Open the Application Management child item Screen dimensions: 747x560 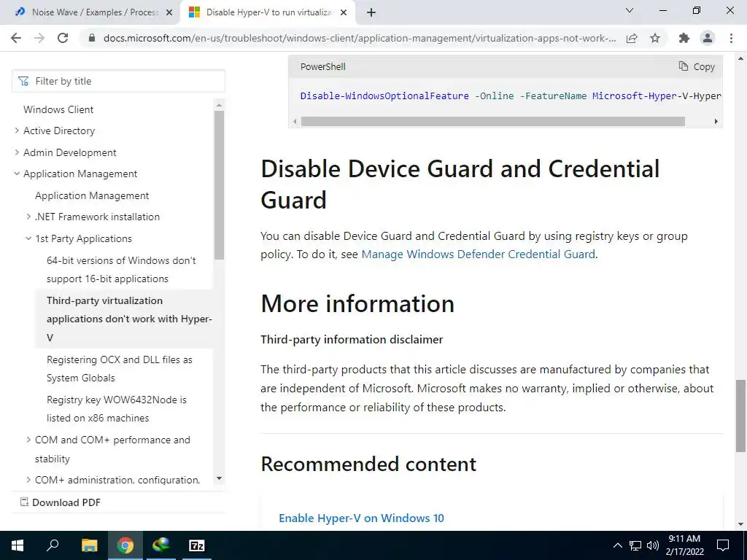[92, 195]
